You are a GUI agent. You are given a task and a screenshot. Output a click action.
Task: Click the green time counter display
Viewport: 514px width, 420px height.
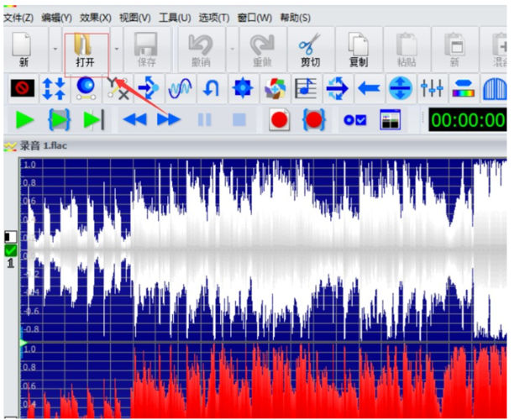pos(467,120)
